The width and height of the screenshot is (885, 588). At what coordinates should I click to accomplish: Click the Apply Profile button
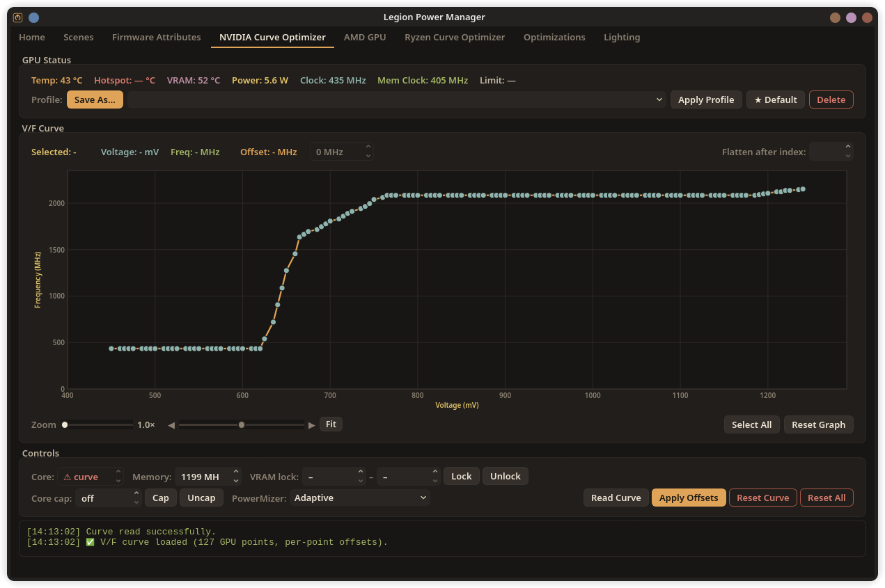tap(706, 100)
